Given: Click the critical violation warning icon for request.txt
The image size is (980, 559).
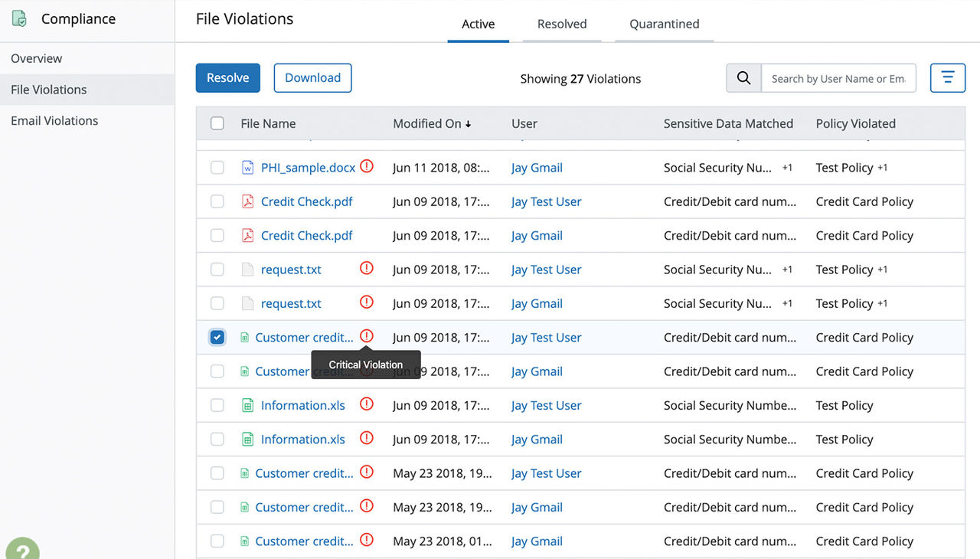Looking at the screenshot, I should (366, 268).
